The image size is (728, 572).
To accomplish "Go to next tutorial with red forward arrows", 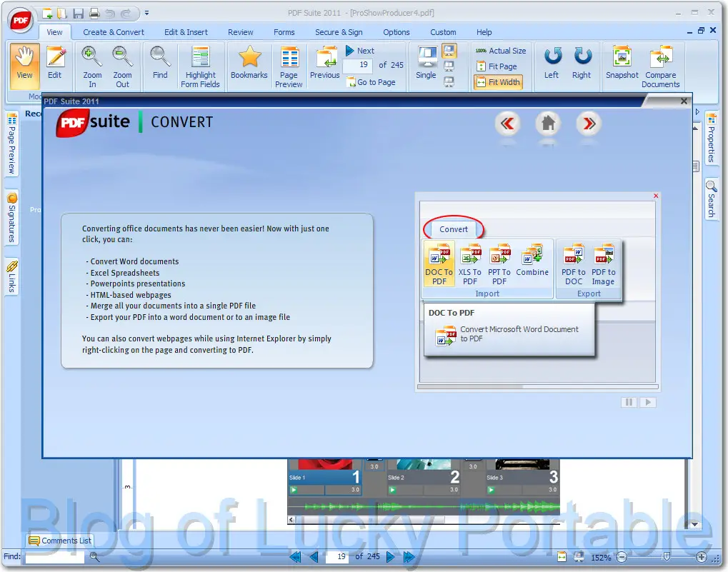I will [x=589, y=124].
